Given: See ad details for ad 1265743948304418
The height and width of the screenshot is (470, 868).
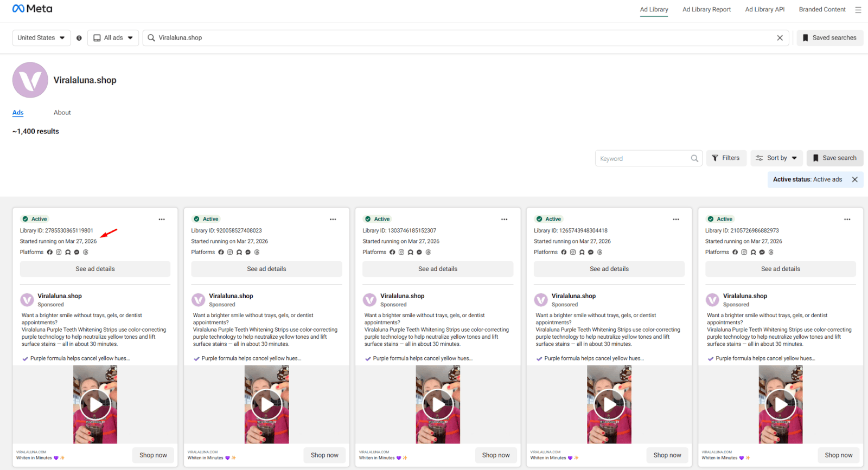Looking at the screenshot, I should 609,269.
